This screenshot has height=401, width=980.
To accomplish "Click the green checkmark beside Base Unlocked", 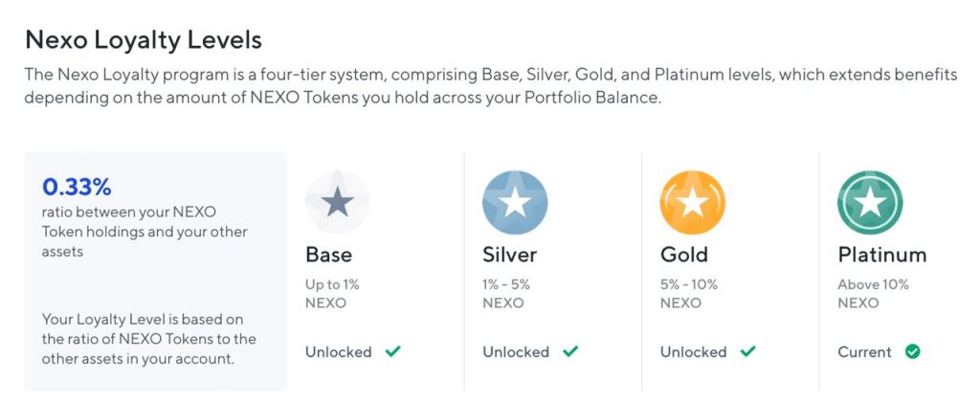I will click(x=392, y=351).
